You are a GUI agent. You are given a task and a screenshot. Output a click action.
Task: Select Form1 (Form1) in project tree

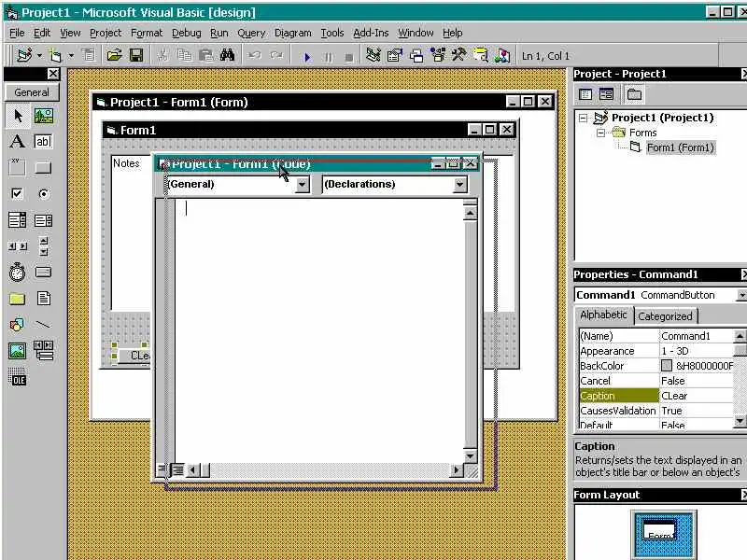(681, 147)
